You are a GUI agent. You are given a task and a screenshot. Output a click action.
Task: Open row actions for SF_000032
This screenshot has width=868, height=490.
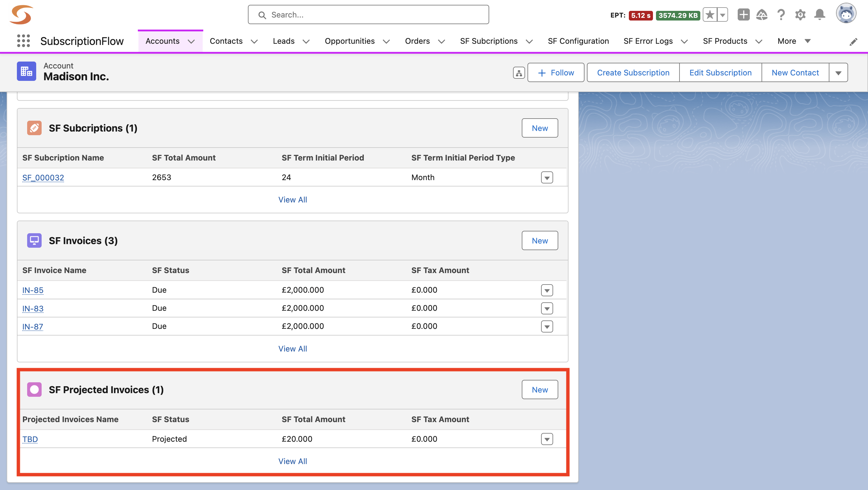tap(547, 178)
